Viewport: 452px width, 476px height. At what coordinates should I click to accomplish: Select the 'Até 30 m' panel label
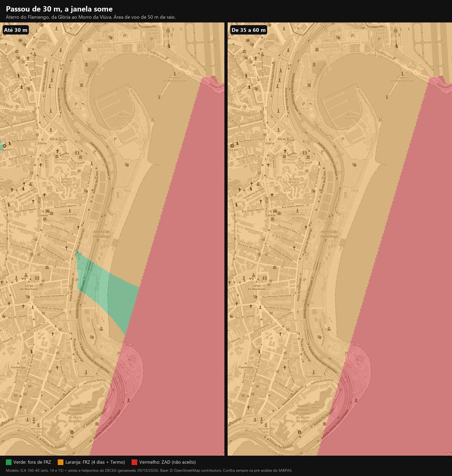point(16,30)
